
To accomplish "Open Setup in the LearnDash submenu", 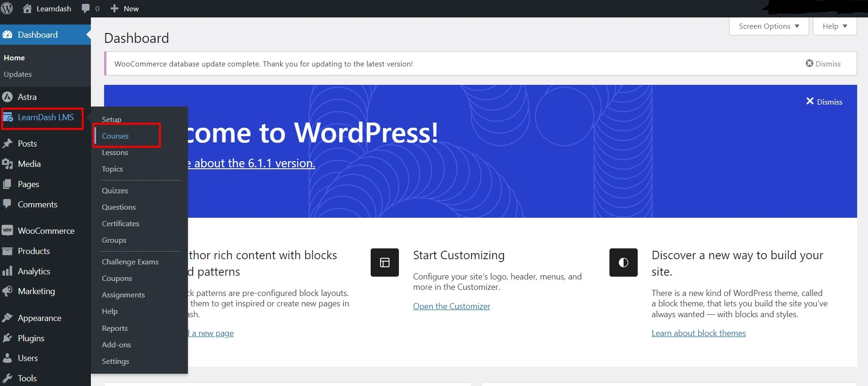I will coord(112,119).
